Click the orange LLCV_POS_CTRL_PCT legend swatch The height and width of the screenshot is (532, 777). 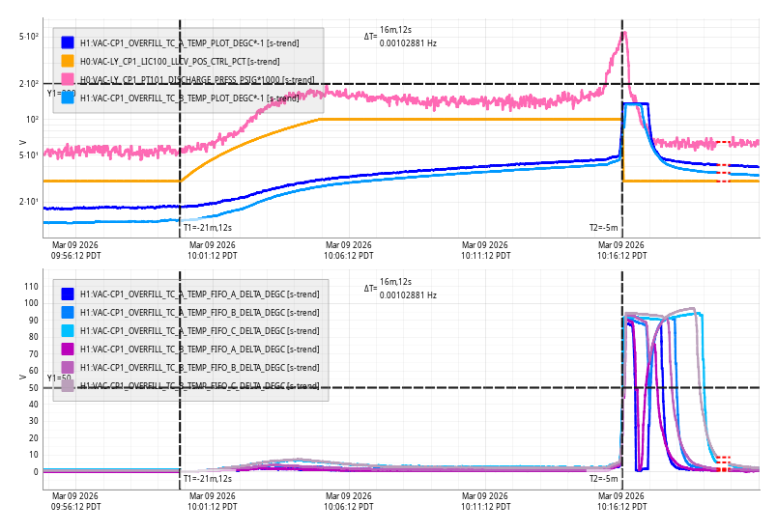point(68,61)
